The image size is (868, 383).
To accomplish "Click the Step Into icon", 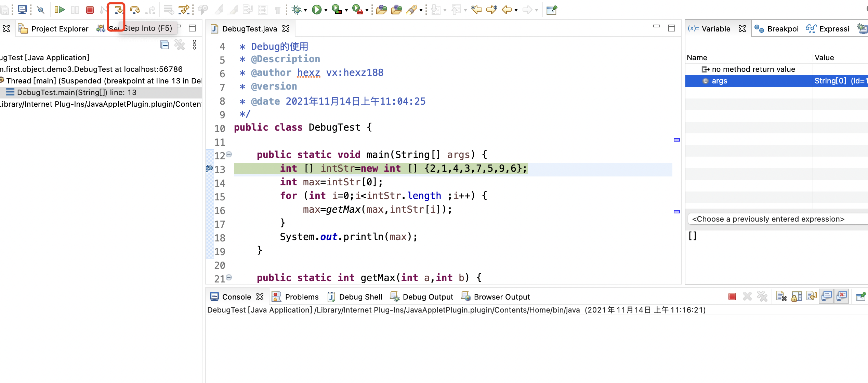I will click(x=118, y=10).
